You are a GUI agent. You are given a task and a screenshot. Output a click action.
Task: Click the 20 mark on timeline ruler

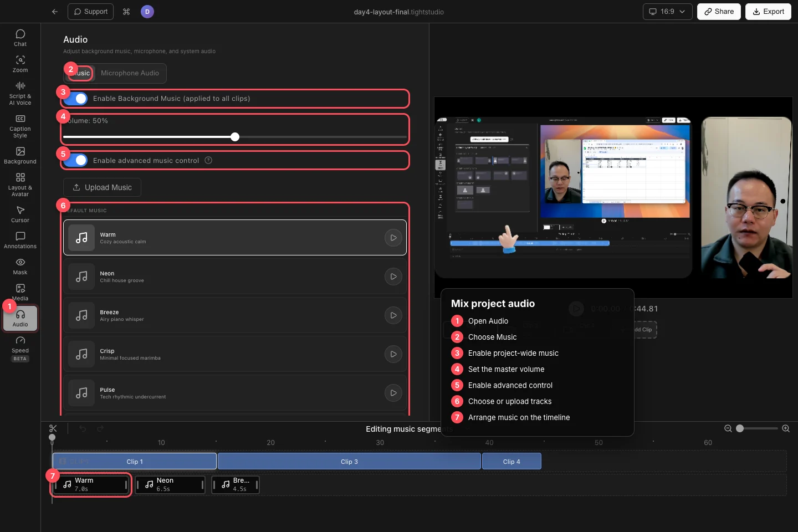[x=270, y=443]
